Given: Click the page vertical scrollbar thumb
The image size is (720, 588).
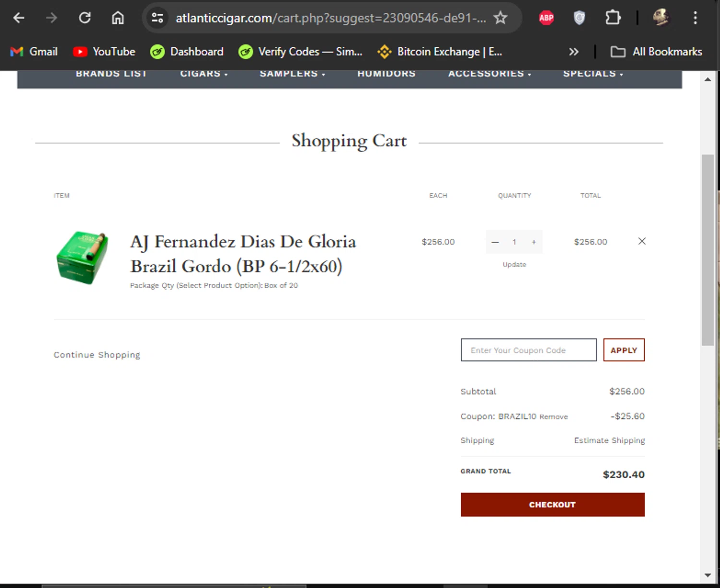Looking at the screenshot, I should (708, 249).
